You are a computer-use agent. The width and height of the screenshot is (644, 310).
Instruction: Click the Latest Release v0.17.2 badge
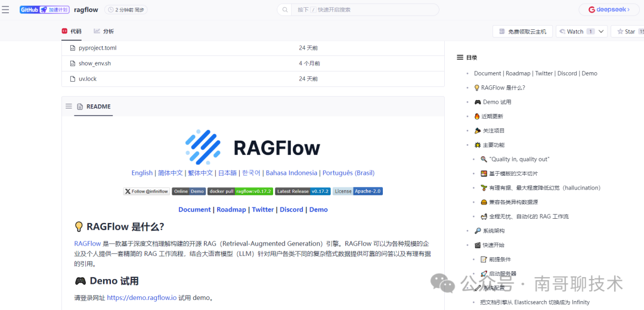(303, 191)
